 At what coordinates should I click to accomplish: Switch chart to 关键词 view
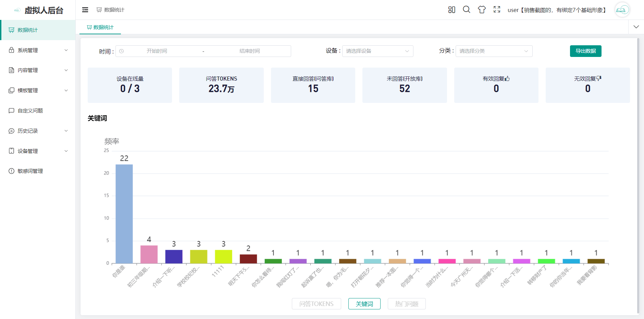coord(364,304)
